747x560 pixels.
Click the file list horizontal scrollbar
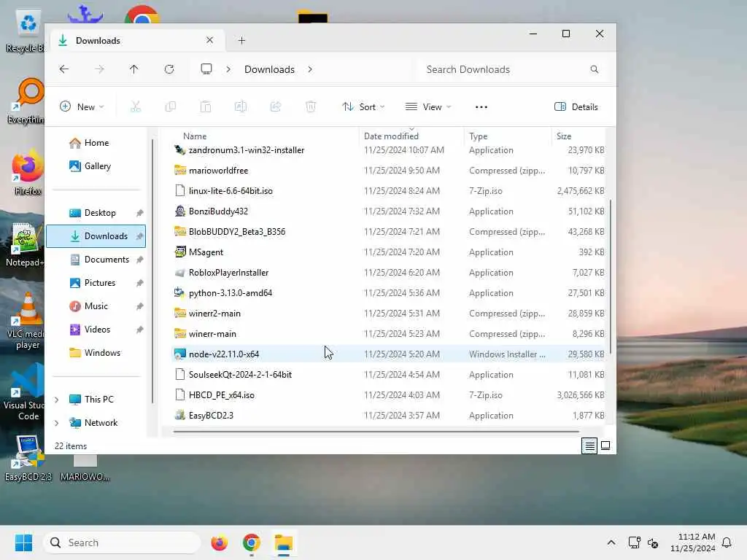coord(376,432)
